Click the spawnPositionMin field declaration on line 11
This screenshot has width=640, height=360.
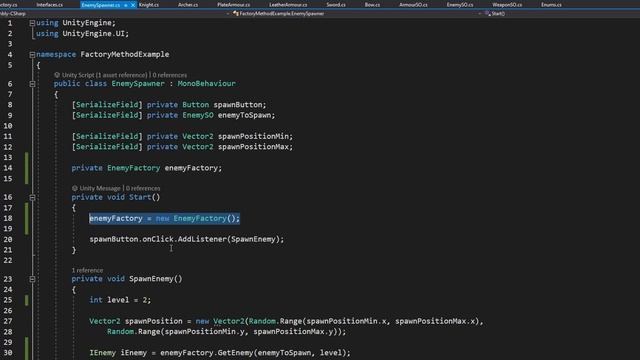point(254,136)
